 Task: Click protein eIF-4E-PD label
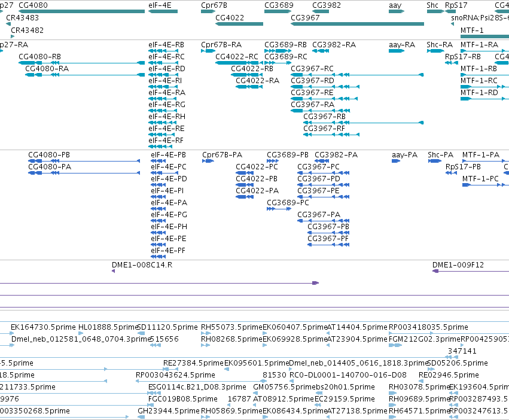point(169,179)
